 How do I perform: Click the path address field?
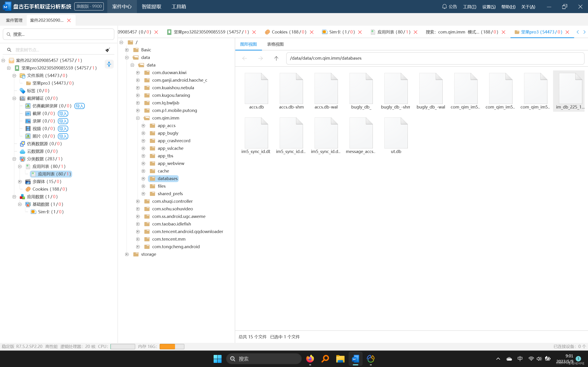pos(435,58)
